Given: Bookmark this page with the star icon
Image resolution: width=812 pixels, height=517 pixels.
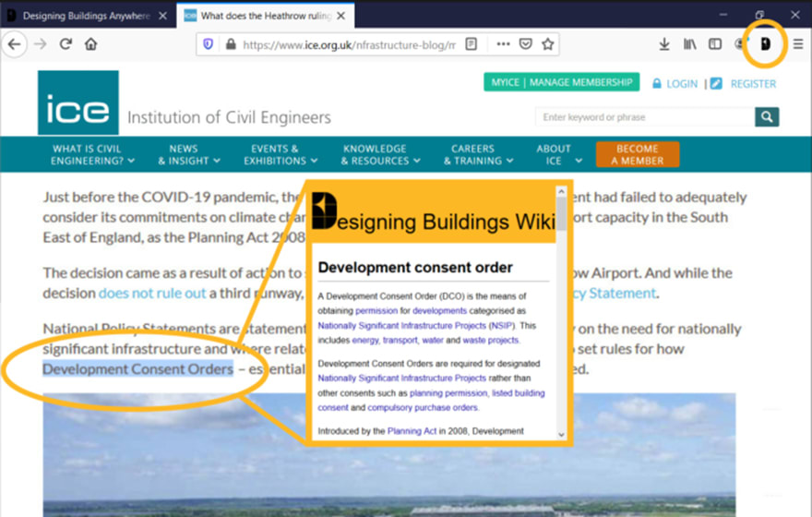Looking at the screenshot, I should tap(548, 44).
